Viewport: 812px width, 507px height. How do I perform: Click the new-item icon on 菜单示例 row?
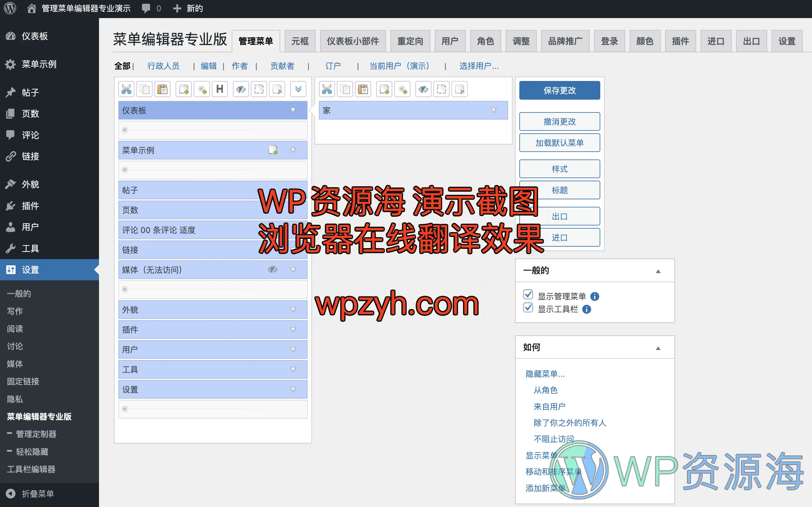click(273, 150)
